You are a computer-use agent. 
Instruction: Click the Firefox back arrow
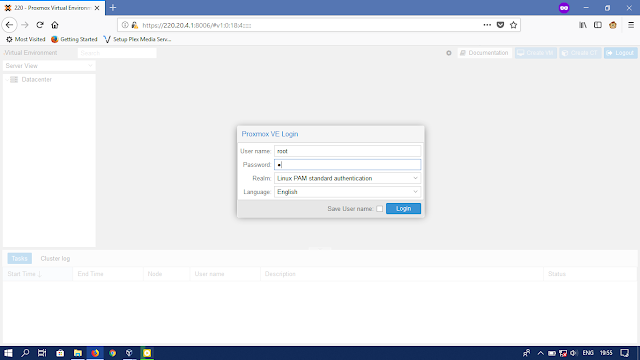pos(9,25)
